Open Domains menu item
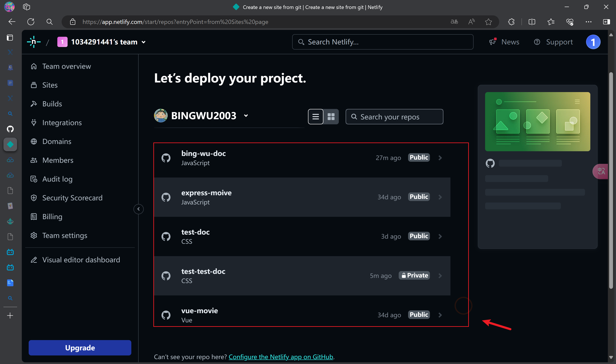Screen dimensions: 616x364 [x=57, y=142]
